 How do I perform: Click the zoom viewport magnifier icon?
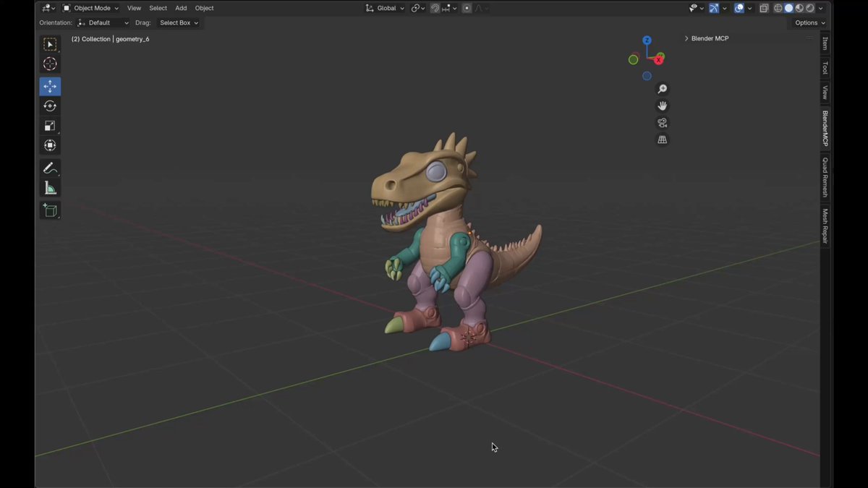coord(662,89)
